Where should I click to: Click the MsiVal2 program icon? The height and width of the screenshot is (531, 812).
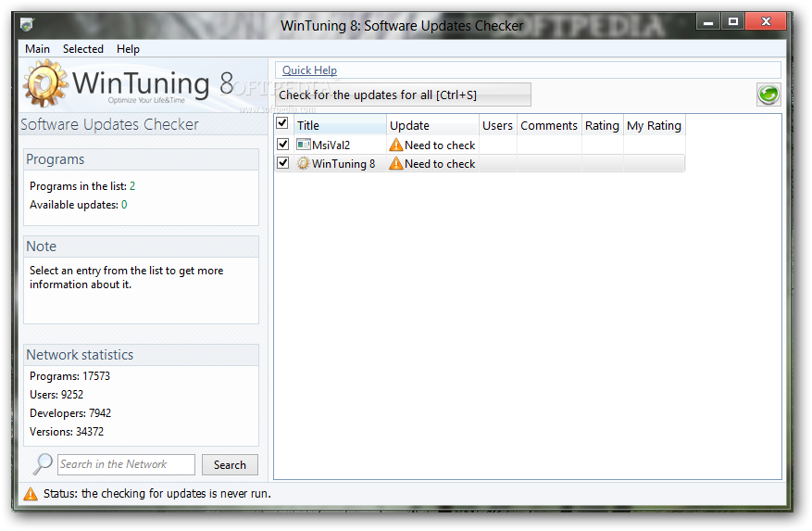(304, 145)
